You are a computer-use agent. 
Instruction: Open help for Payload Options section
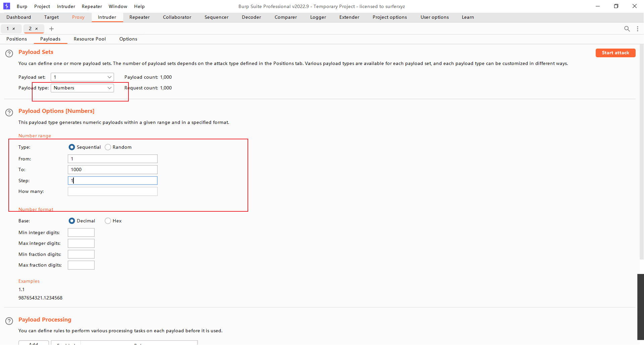(x=9, y=112)
